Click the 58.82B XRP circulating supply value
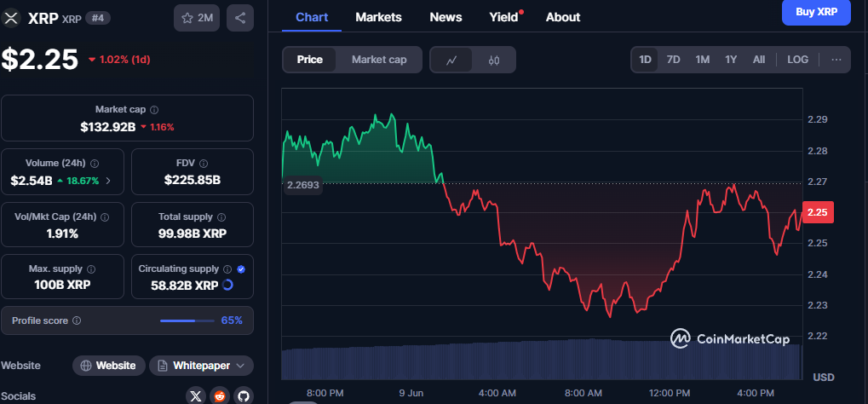This screenshot has width=868, height=404. click(x=184, y=286)
